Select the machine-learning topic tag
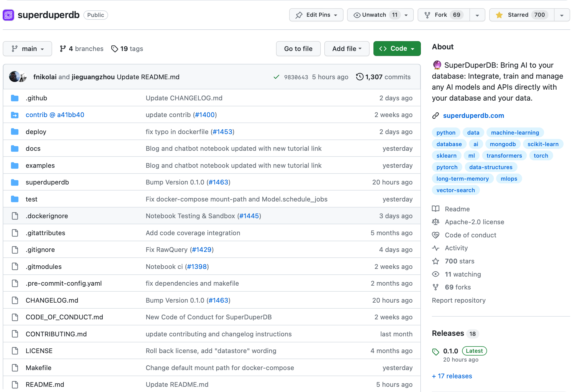 point(515,133)
